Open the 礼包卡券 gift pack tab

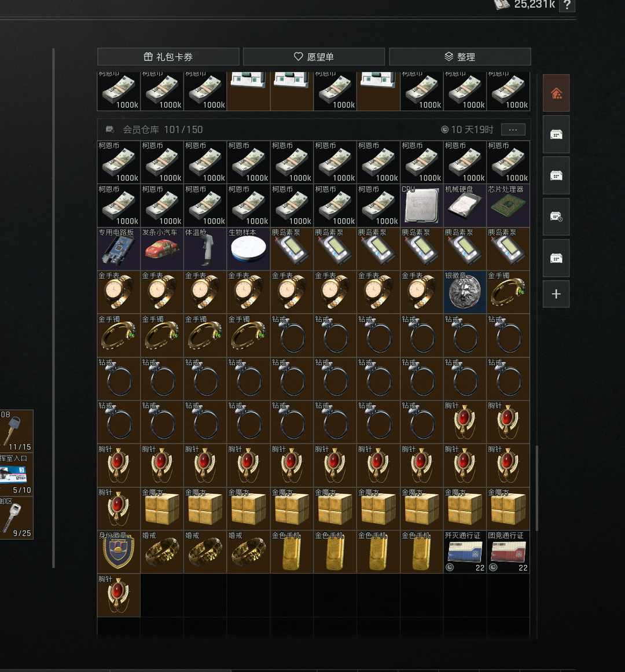click(x=168, y=57)
